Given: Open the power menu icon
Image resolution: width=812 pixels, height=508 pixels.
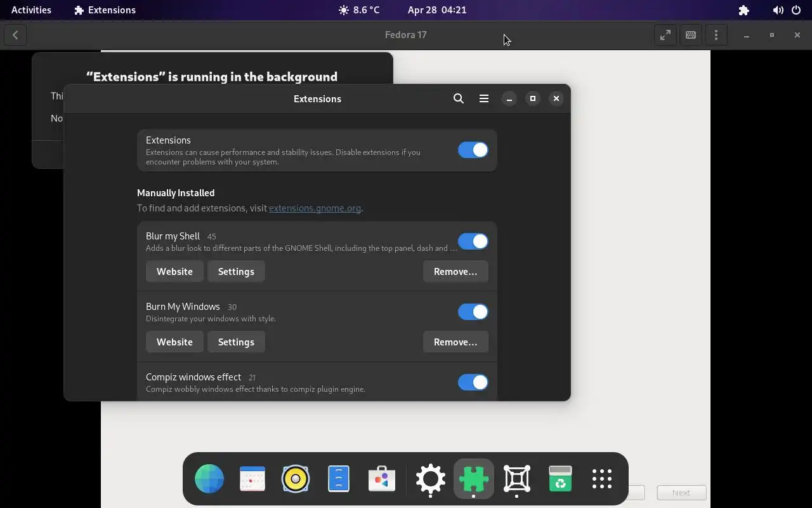Looking at the screenshot, I should [x=796, y=10].
